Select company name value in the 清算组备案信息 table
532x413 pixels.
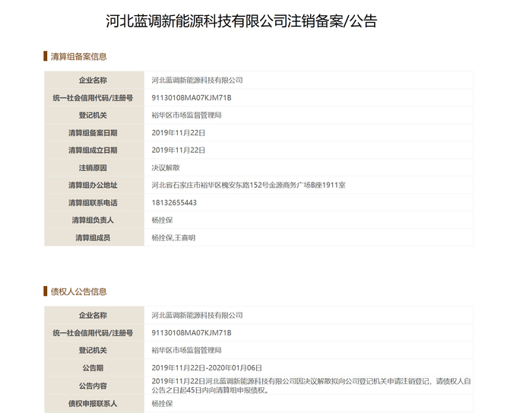point(197,80)
